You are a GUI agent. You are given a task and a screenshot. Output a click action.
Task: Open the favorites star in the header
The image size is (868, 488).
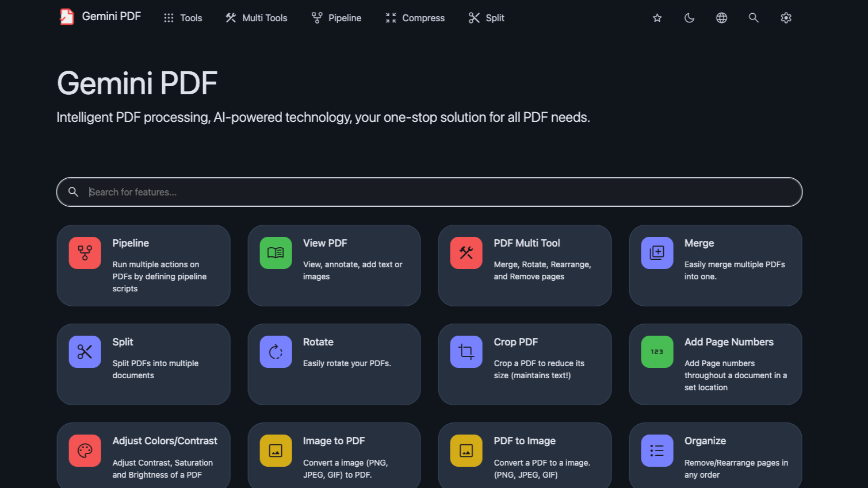tap(657, 18)
